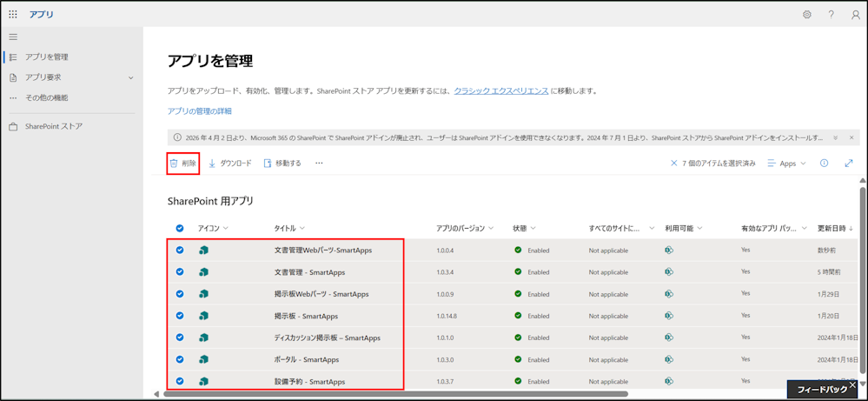
Task: Click the delete trash icon (削除)
Action: pyautogui.click(x=174, y=164)
